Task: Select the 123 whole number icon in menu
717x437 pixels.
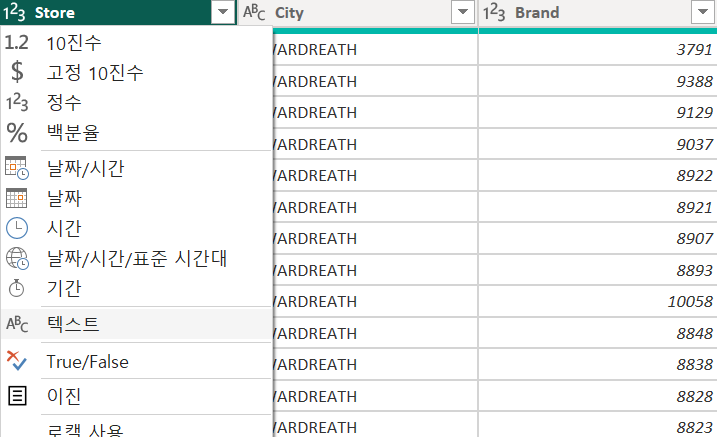Action: (17, 102)
